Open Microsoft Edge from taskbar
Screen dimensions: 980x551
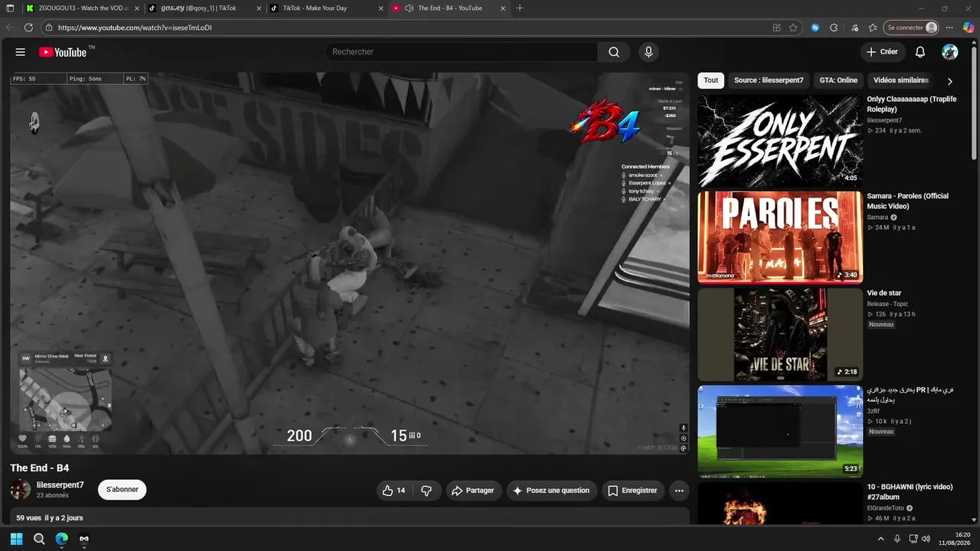[62, 539]
